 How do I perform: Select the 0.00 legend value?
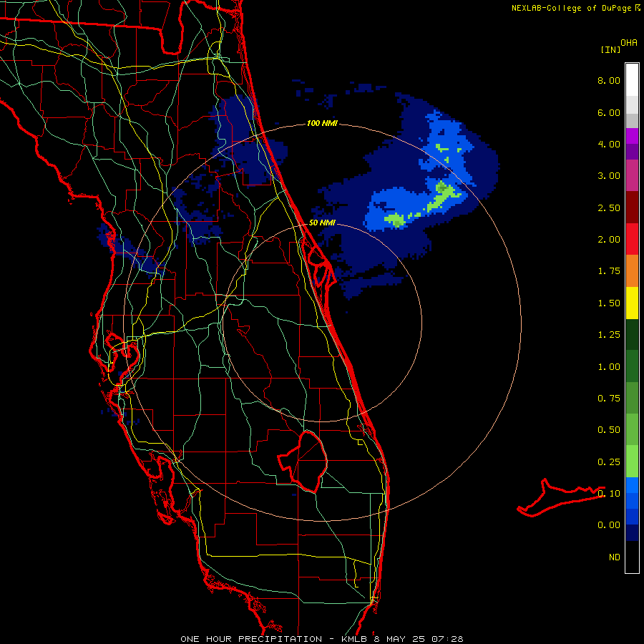[609, 525]
